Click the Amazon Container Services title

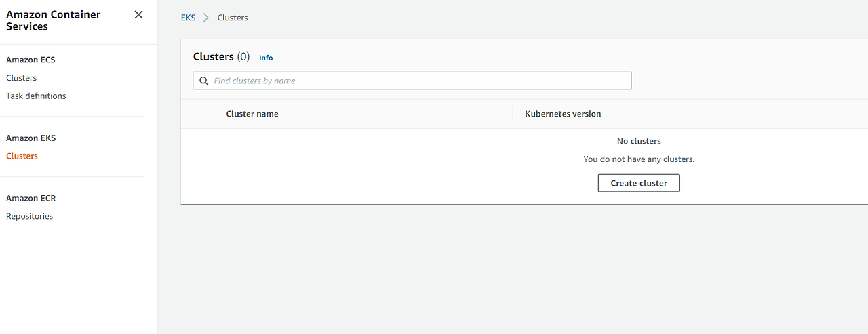point(54,20)
